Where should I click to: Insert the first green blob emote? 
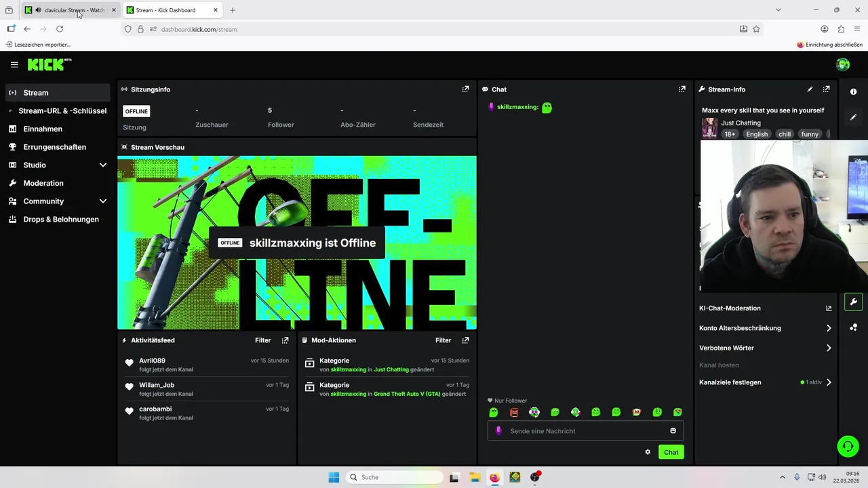click(x=494, y=412)
